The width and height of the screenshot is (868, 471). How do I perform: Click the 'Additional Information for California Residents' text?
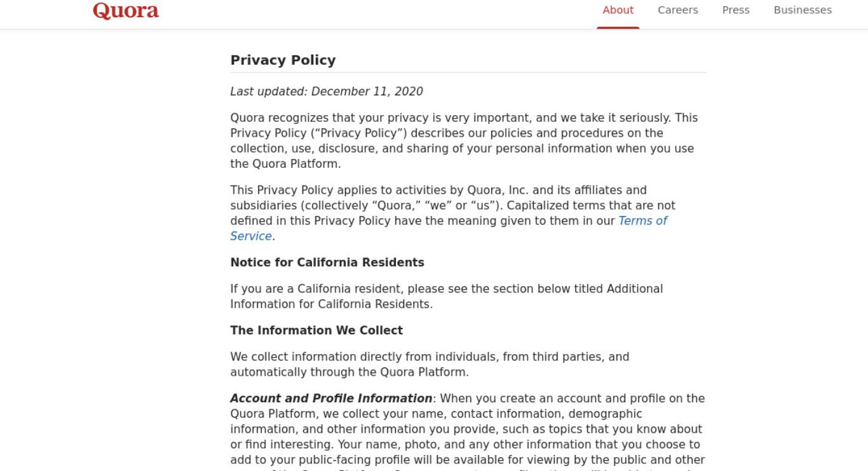click(446, 296)
